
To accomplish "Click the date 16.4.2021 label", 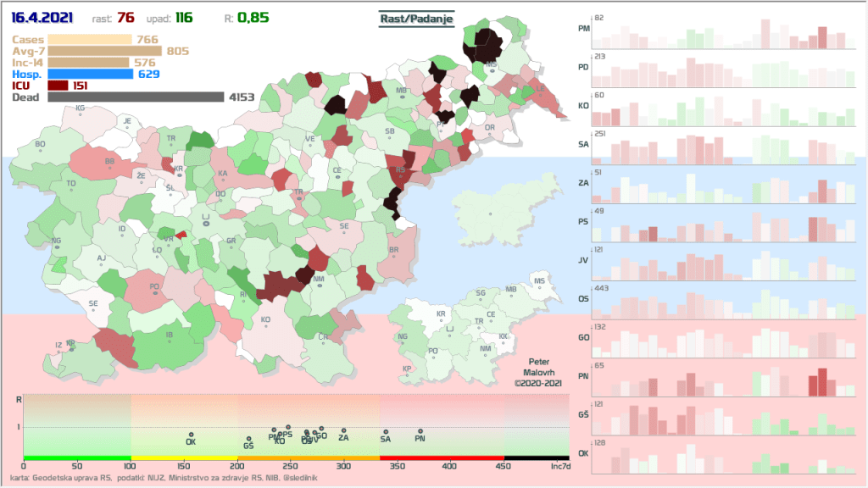I will pos(43,18).
